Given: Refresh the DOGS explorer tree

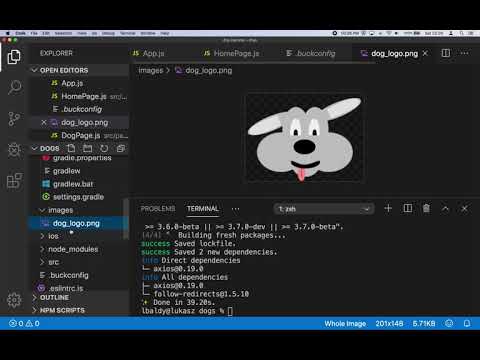Looking at the screenshot, I should pyautogui.click(x=104, y=148).
